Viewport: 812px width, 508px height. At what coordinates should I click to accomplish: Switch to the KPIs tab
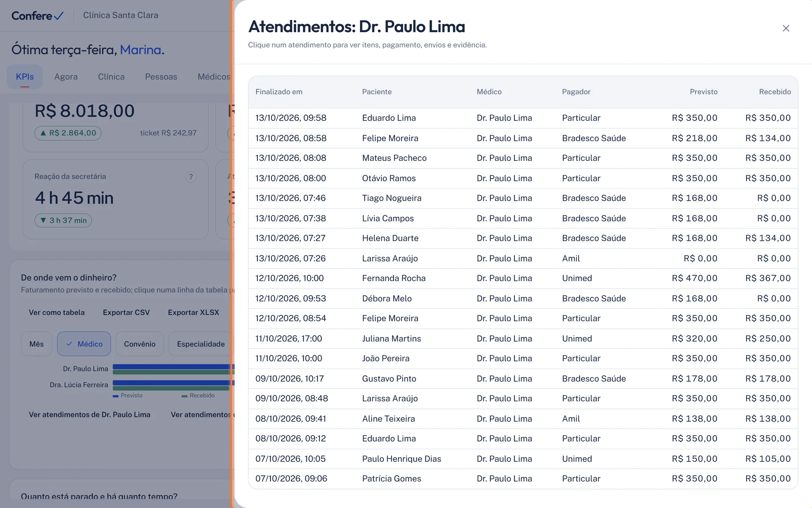click(25, 77)
